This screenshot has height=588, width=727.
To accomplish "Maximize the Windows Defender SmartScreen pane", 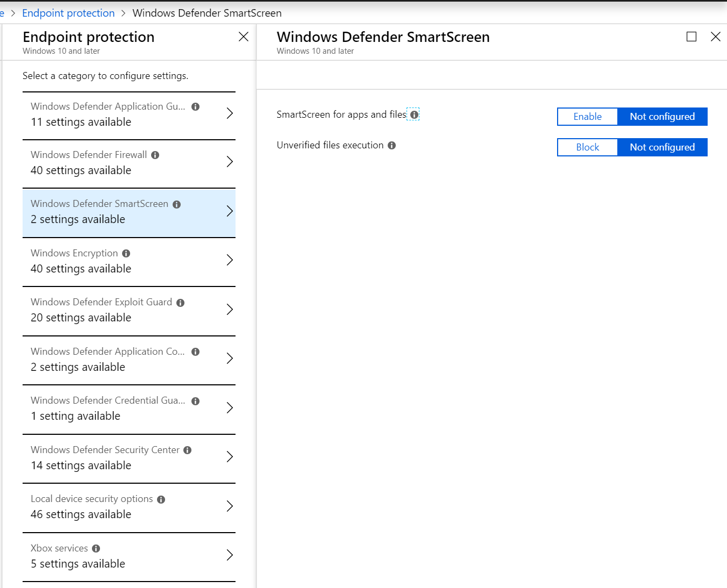I will [692, 37].
